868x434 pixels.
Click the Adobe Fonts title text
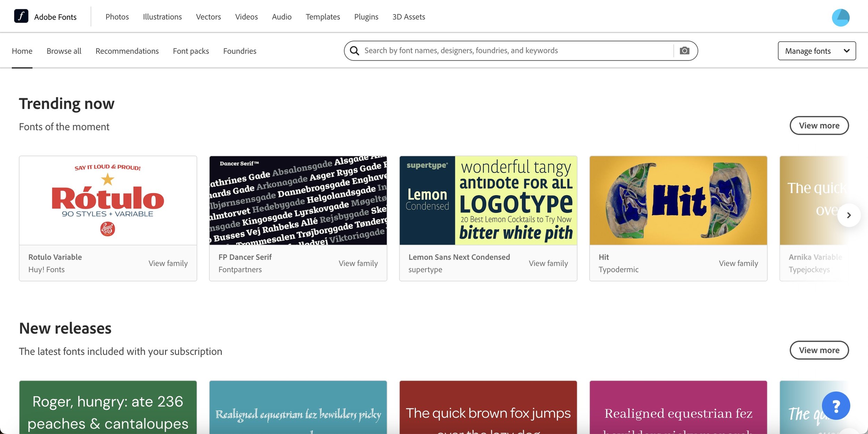tap(55, 17)
